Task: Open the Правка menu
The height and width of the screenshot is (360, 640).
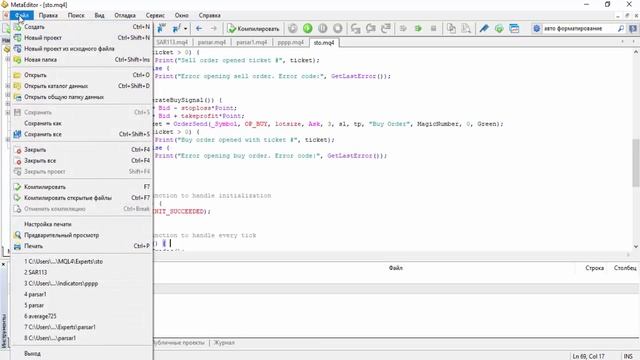Action: (48, 16)
